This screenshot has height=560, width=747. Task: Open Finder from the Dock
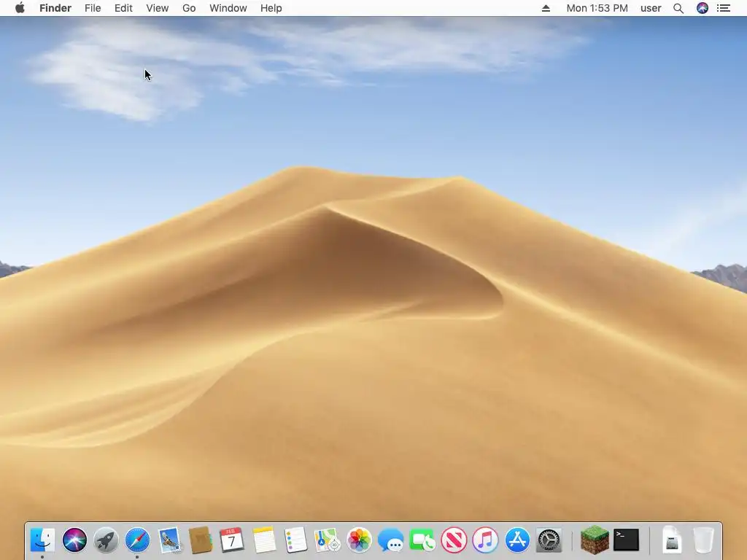click(42, 540)
